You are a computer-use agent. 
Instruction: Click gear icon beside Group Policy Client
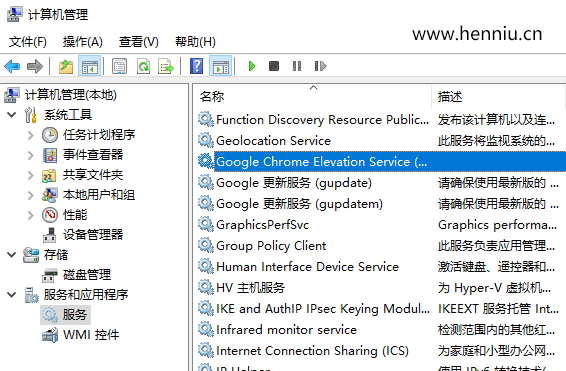pyautogui.click(x=206, y=245)
